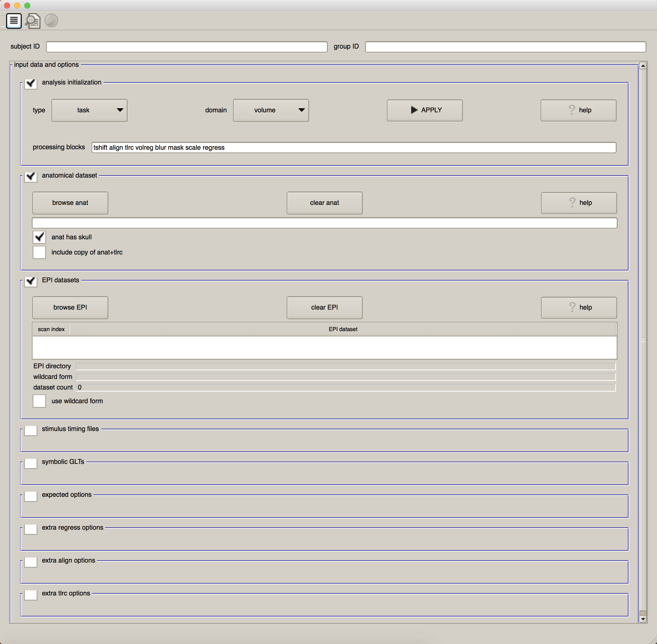Expand the extra regress options section
The height and width of the screenshot is (644, 657).
[32, 527]
